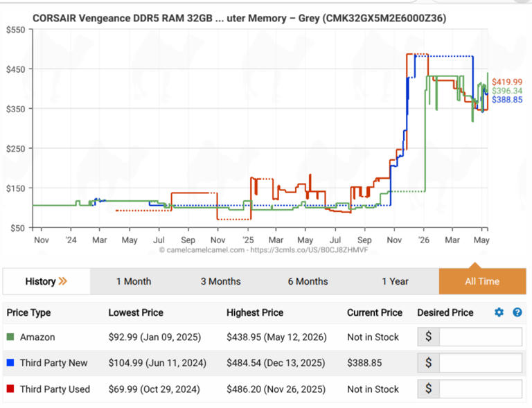Open the desired price settings gear
Screen dimensions: 532x408
(499, 312)
